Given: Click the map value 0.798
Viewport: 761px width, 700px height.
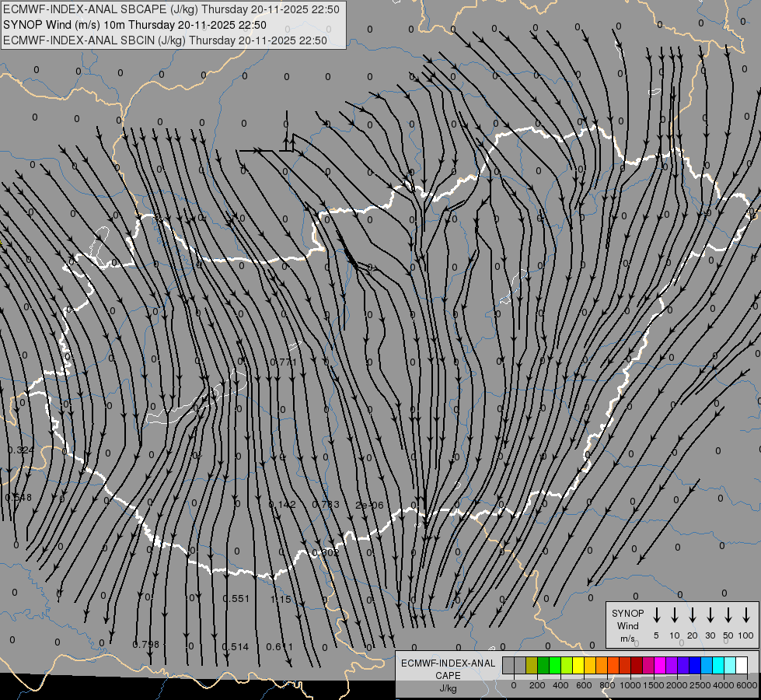Looking at the screenshot, I should [x=145, y=645].
